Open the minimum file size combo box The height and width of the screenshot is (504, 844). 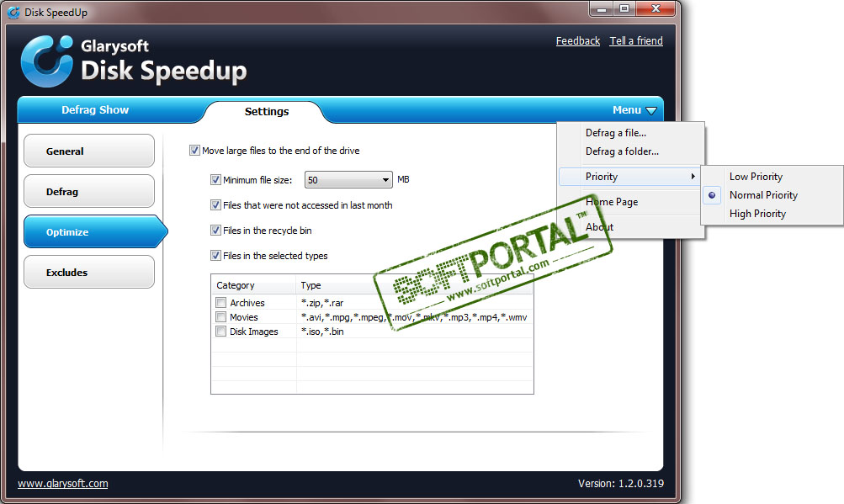pyautogui.click(x=348, y=180)
